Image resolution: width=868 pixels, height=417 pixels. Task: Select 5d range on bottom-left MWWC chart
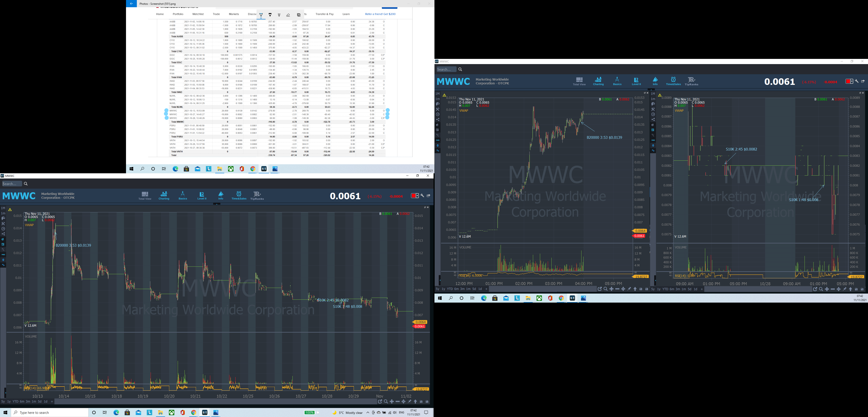[40, 401]
